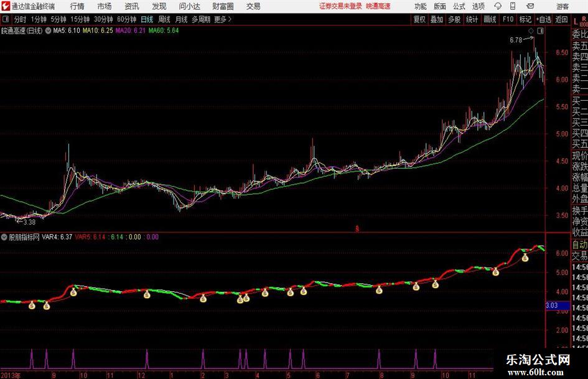
Task: Click the 6.78 high price label
Action: point(516,40)
